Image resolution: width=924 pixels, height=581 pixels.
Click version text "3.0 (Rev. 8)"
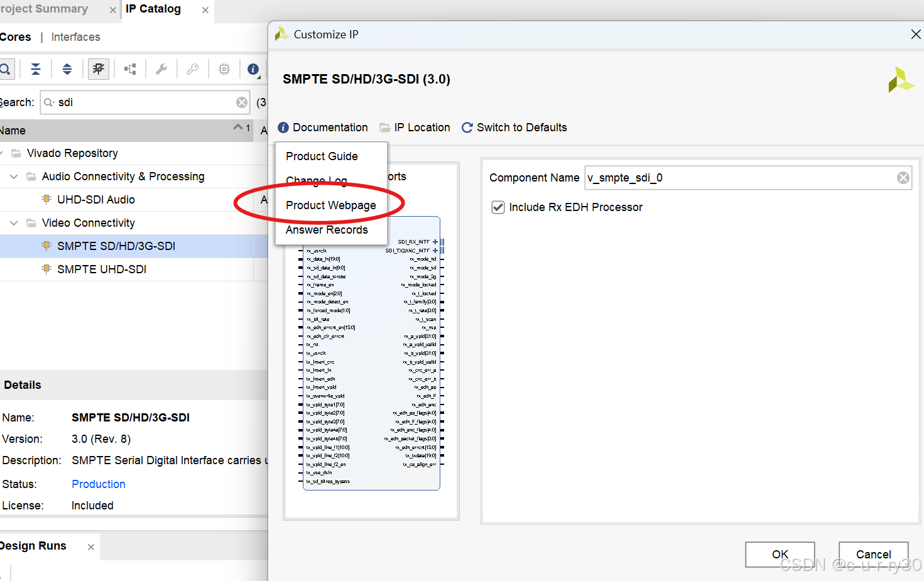101,439
